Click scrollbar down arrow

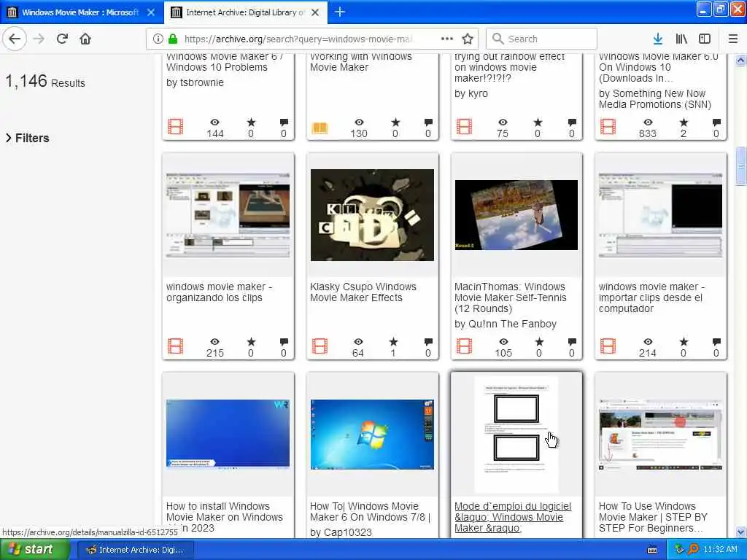741,532
